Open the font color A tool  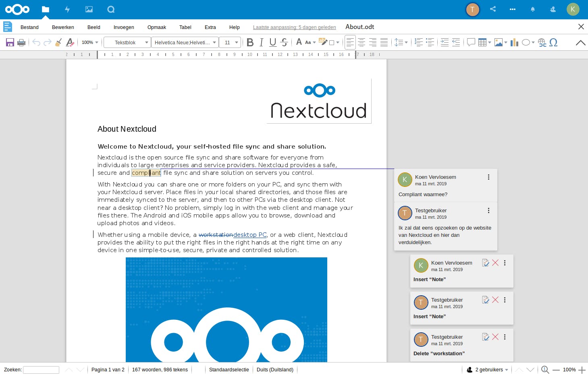coord(299,42)
